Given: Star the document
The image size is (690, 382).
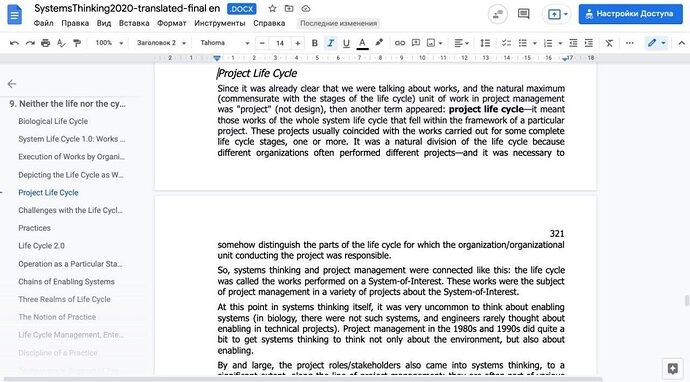Looking at the screenshot, I should tap(272, 8).
